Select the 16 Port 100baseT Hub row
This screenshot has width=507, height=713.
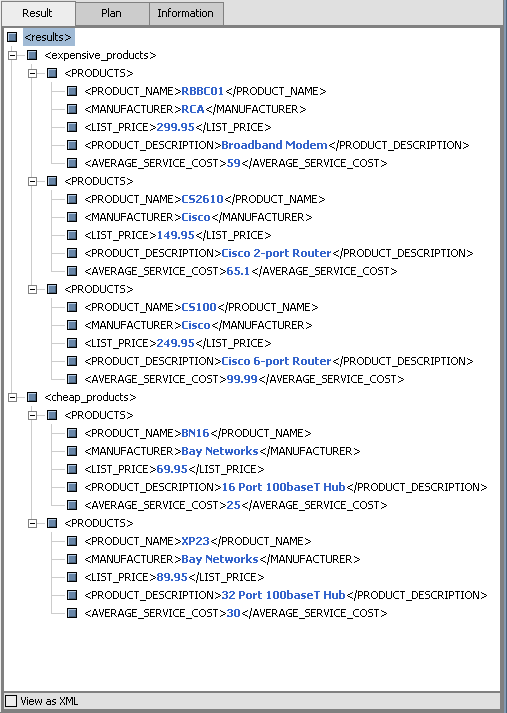[286, 487]
